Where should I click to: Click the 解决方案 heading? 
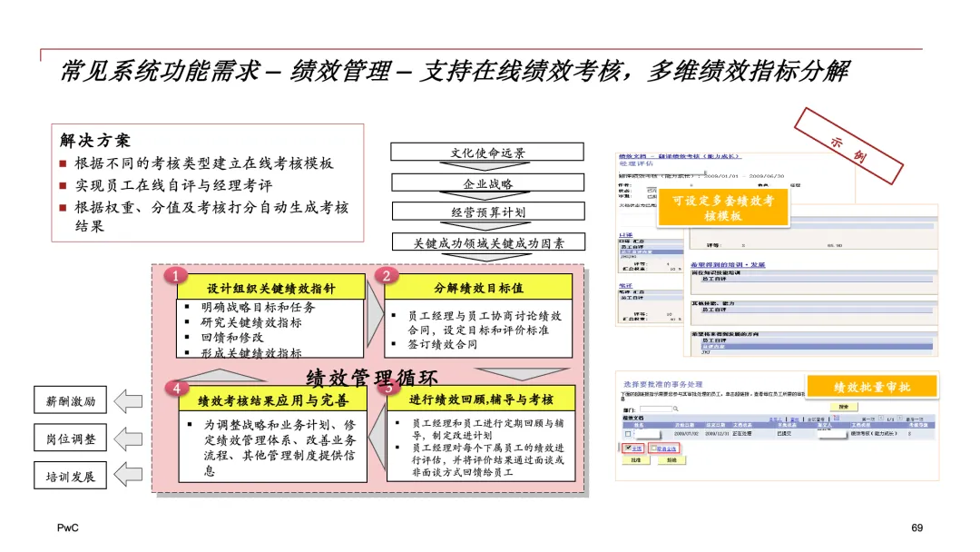point(95,140)
